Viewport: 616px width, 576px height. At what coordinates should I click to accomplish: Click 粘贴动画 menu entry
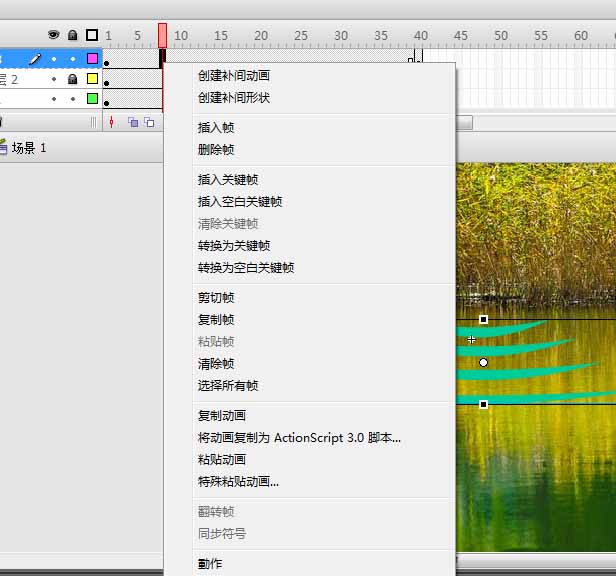222,459
